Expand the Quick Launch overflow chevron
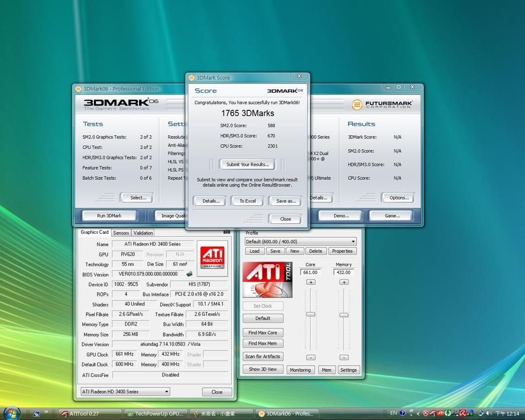 (x=46, y=412)
